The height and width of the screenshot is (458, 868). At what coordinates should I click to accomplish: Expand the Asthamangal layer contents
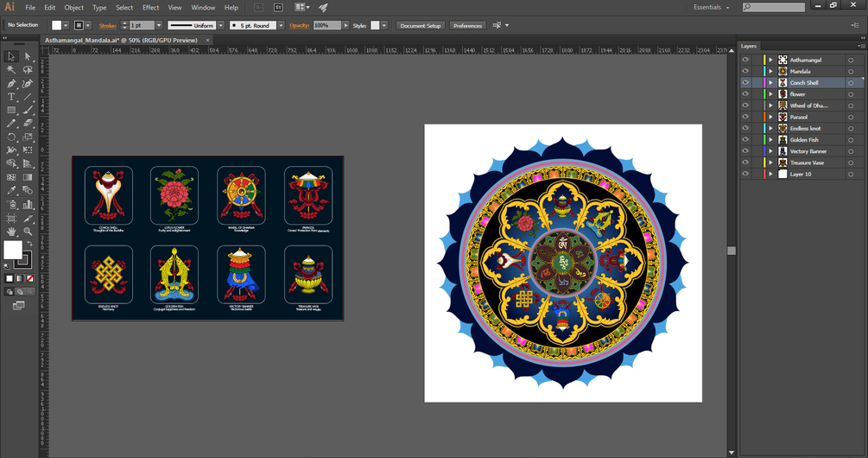click(770, 60)
